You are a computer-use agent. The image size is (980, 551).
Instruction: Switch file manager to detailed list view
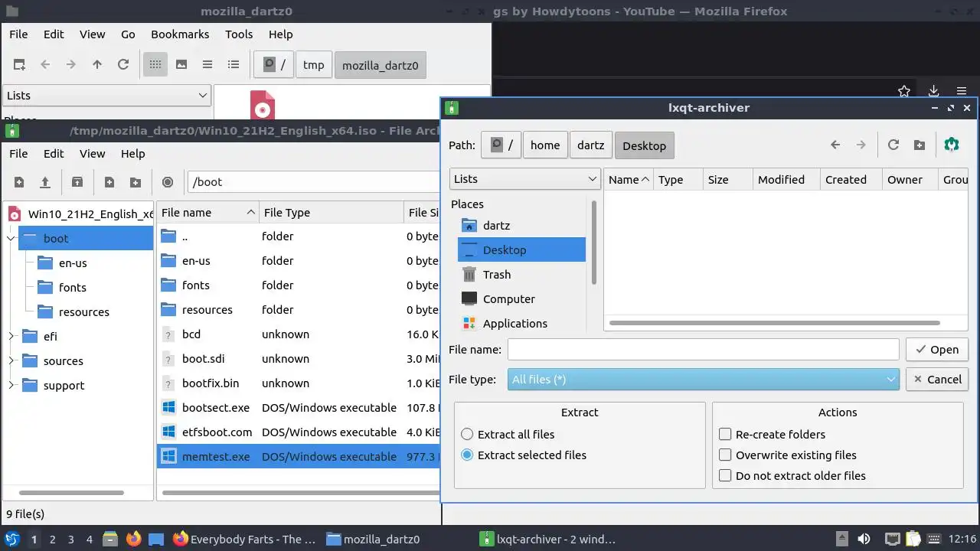click(x=234, y=65)
